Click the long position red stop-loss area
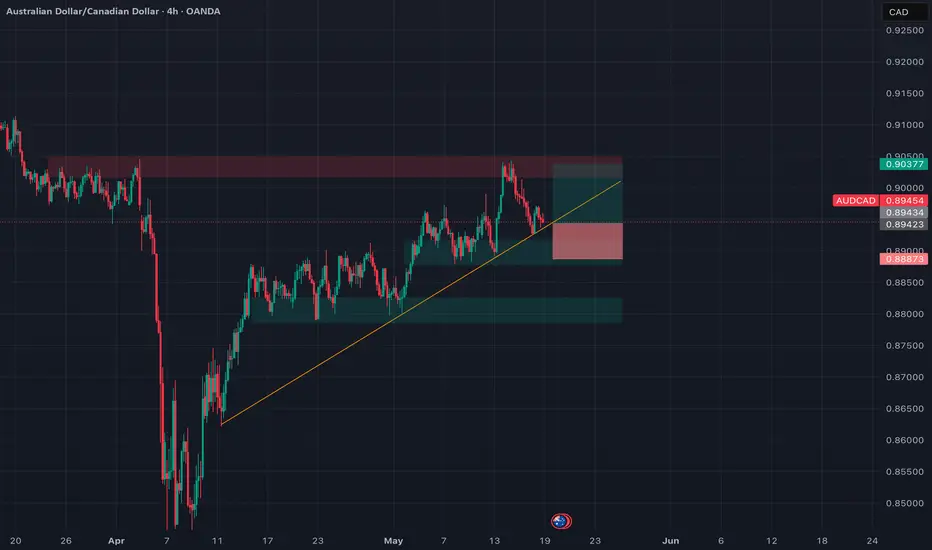 (587, 241)
